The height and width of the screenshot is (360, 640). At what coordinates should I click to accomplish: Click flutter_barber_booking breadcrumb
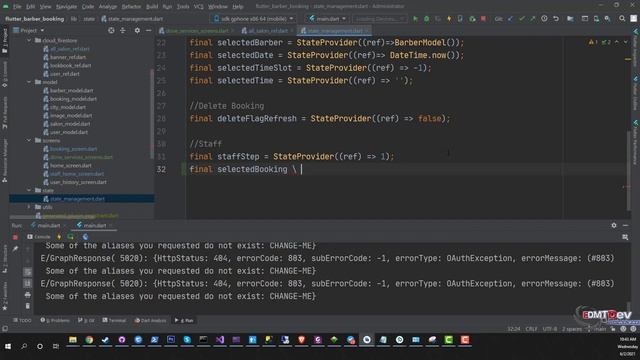coord(35,19)
